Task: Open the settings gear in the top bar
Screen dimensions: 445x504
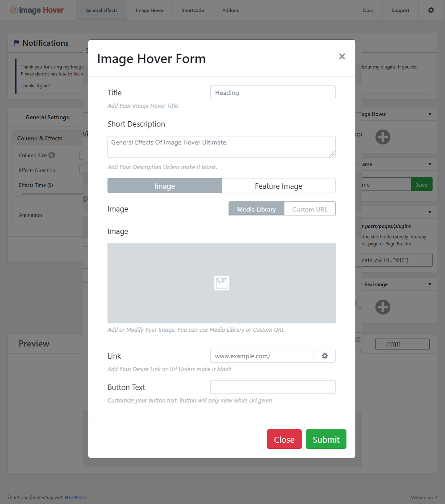Action: [431, 10]
